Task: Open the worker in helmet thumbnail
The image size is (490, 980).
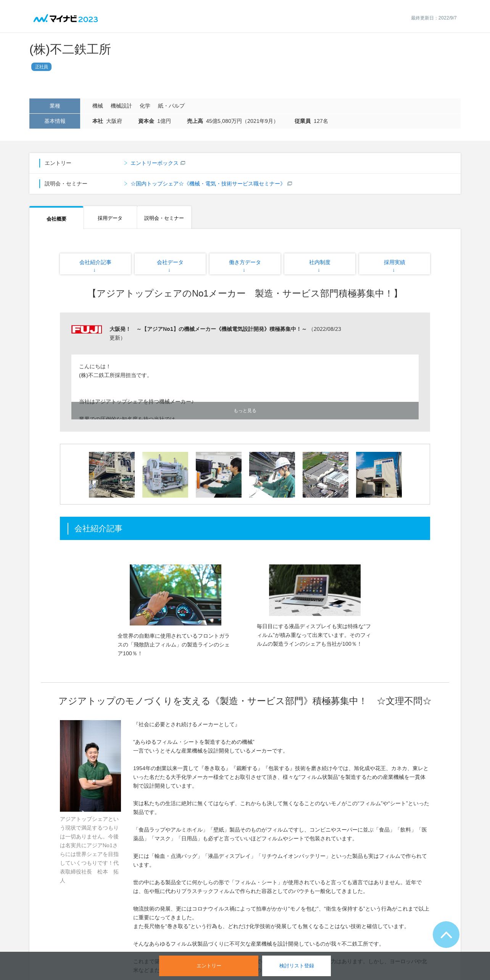Action: tap(272, 475)
